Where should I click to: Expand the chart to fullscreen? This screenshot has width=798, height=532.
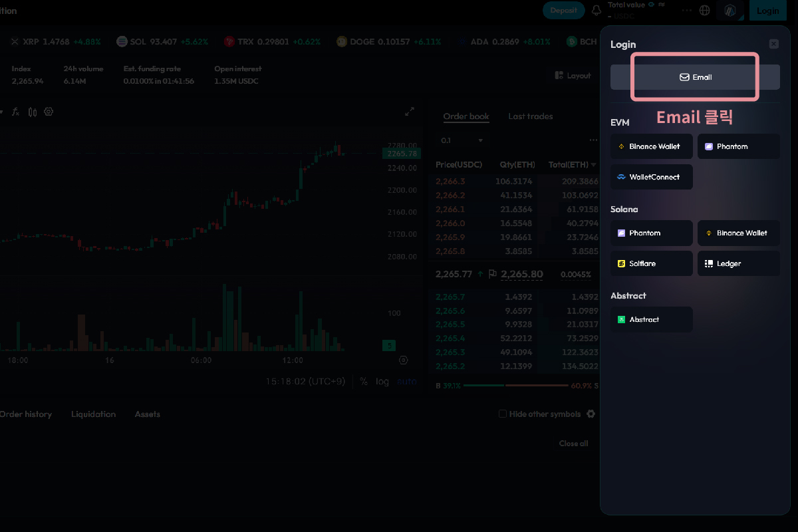pyautogui.click(x=410, y=112)
